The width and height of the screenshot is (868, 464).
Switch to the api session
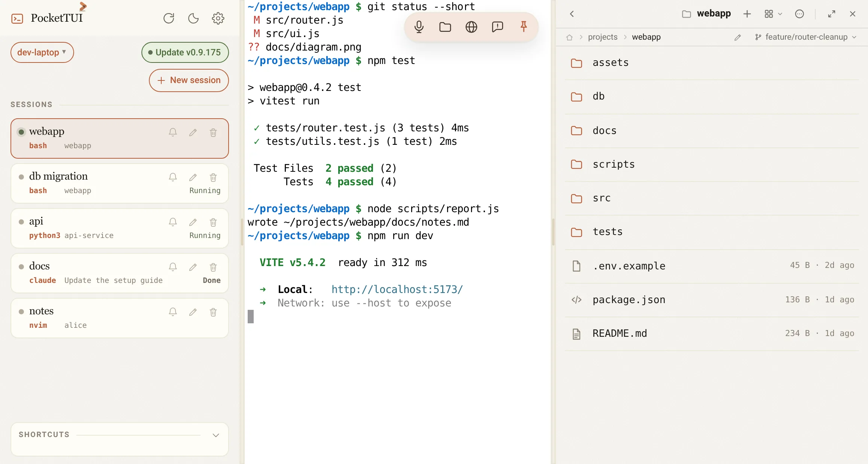click(120, 228)
